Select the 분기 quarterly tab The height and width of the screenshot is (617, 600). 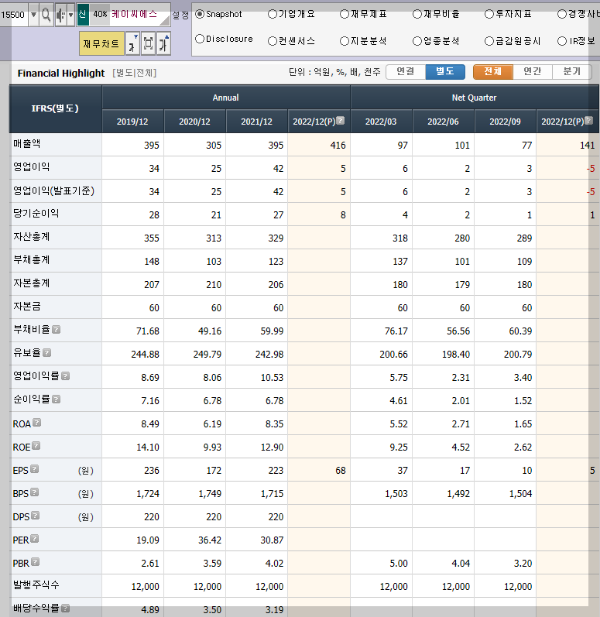click(572, 72)
